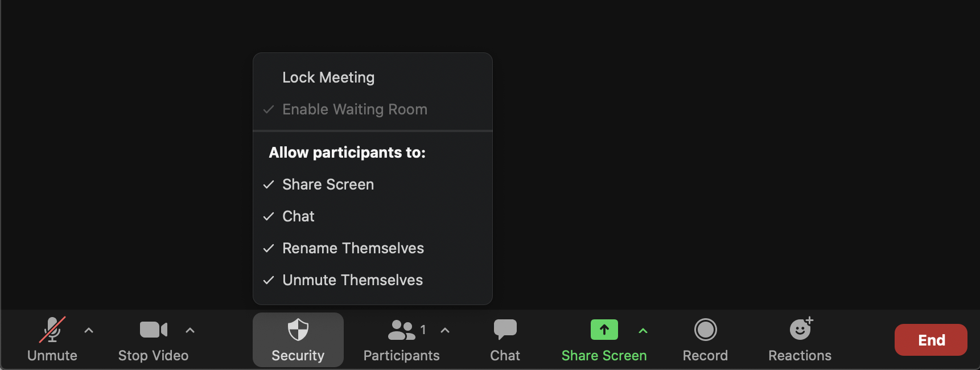The width and height of the screenshot is (980, 370).
Task: Toggle Enable Waiting Room menu item
Action: point(355,109)
